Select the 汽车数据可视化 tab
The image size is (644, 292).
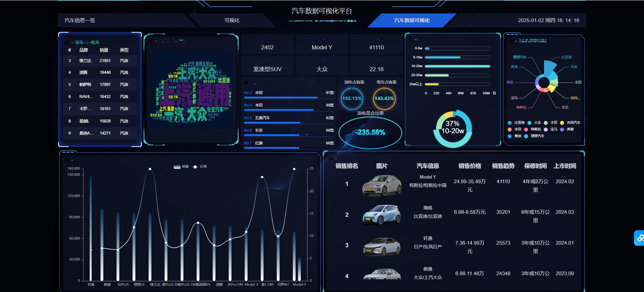coord(412,20)
